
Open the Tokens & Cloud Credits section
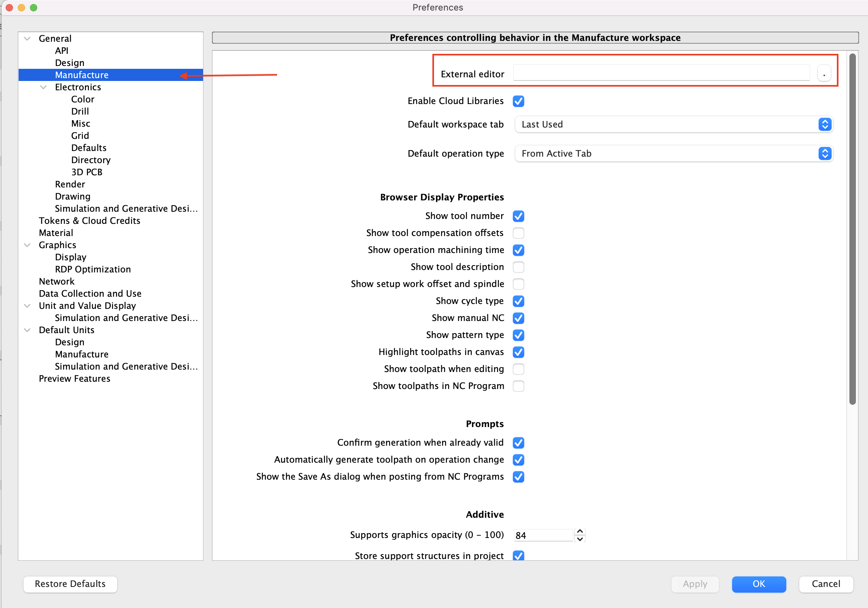click(x=89, y=221)
